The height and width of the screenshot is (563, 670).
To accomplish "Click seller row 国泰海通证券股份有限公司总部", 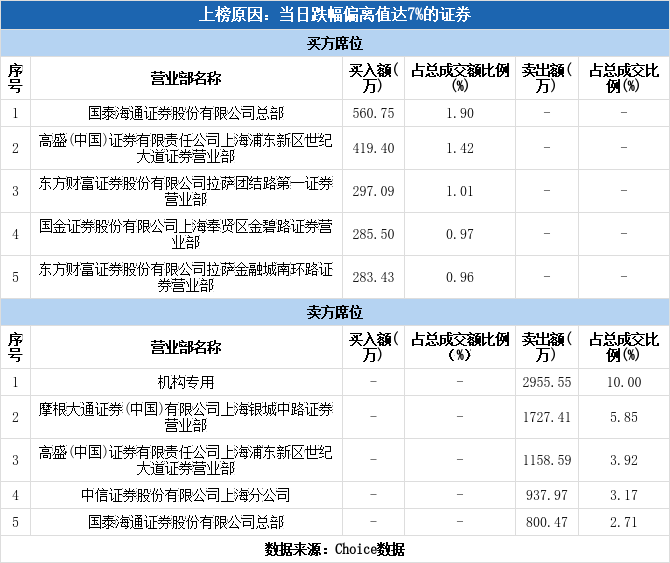I will point(186,522).
